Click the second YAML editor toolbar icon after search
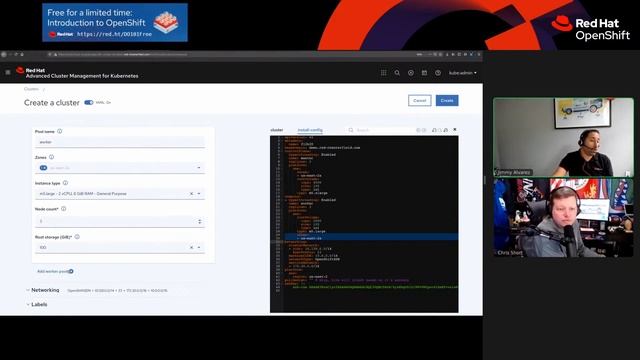Screen dimensions: 640x360 point(424,130)
